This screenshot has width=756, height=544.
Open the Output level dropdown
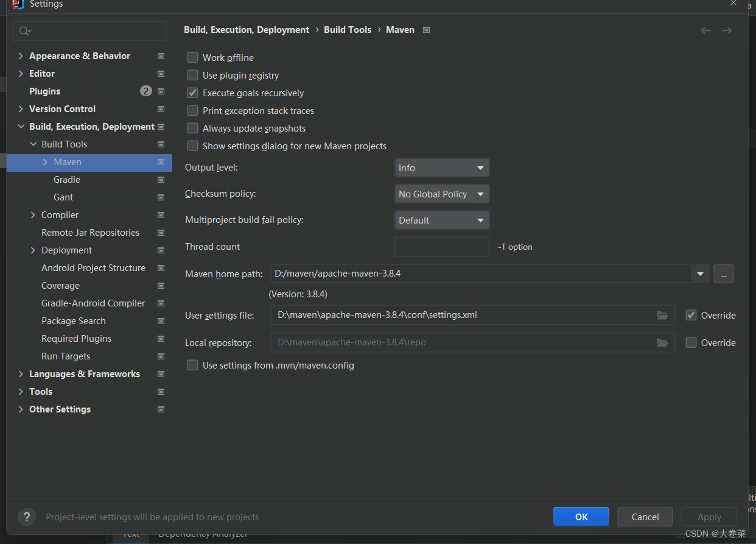click(x=442, y=168)
